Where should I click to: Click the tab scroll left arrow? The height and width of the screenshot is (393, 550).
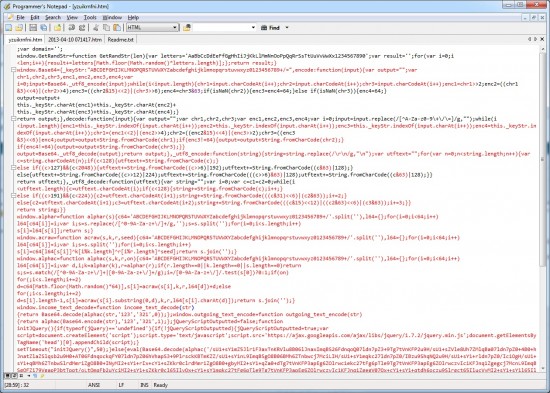(x=529, y=39)
